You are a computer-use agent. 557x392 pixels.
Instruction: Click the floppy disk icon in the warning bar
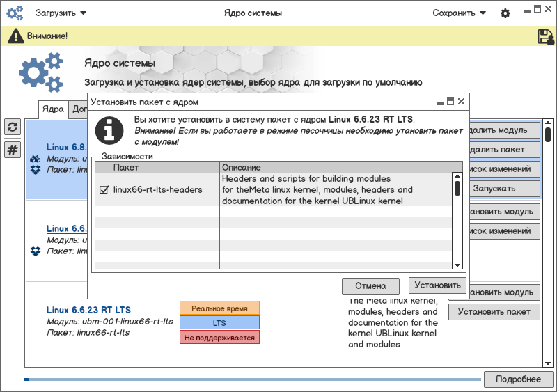click(546, 36)
